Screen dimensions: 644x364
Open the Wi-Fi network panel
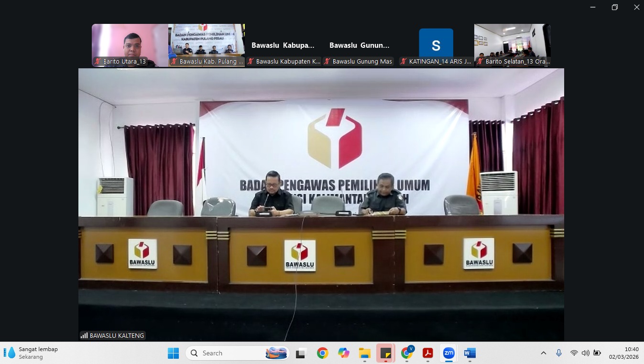574,353
